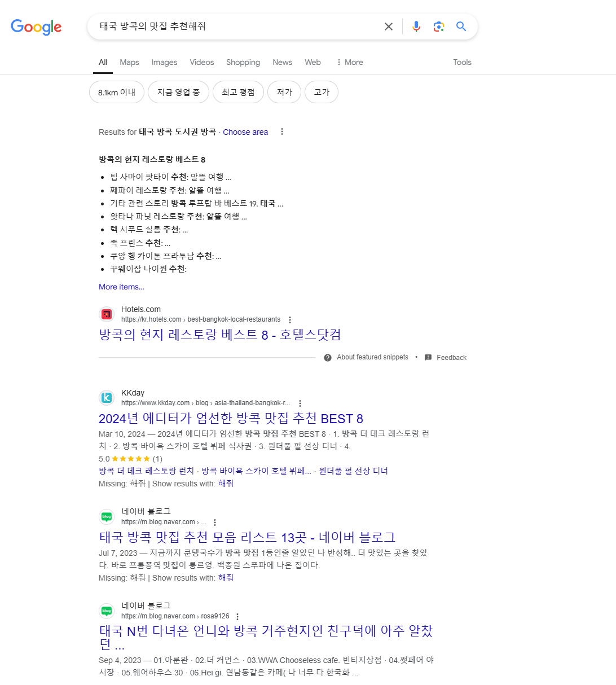616x685 pixels.
Task: Click the www.kkday.com URL breadcrumb
Action: coord(206,403)
